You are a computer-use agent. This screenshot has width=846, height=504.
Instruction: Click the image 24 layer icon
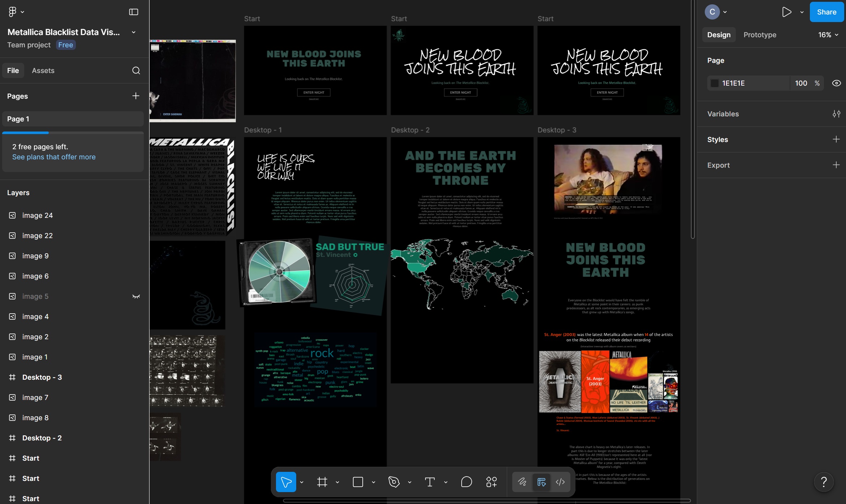click(12, 215)
